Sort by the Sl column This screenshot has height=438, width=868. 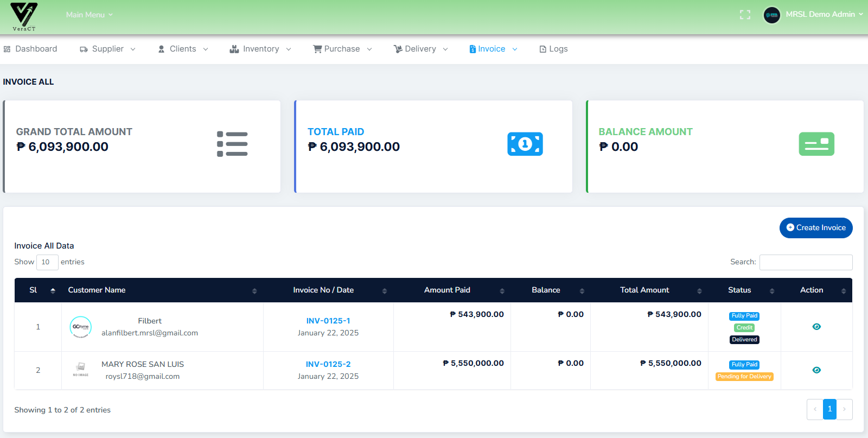tap(38, 290)
